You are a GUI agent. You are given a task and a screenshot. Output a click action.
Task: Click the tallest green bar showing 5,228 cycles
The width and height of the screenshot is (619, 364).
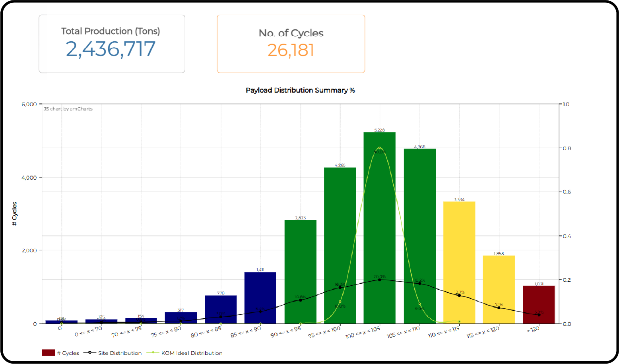pyautogui.click(x=380, y=228)
